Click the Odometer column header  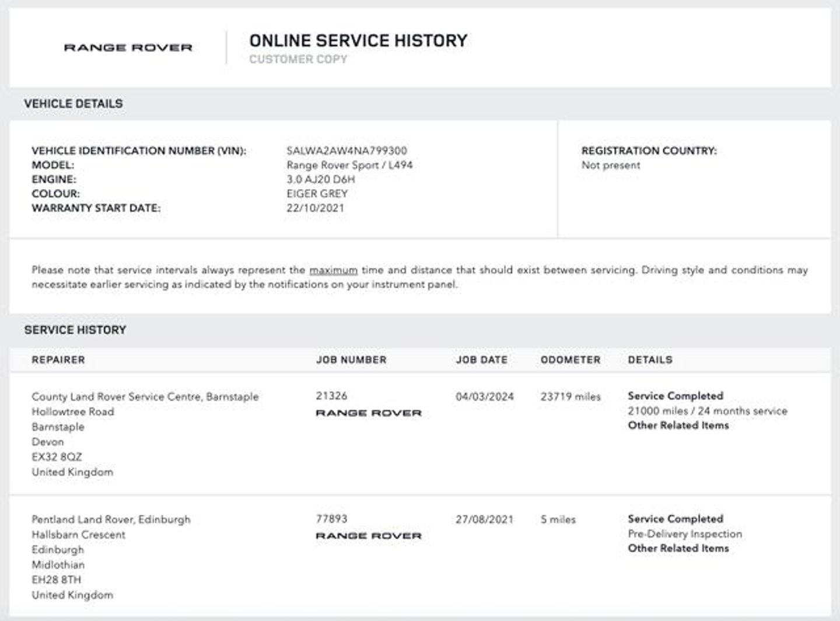coord(570,360)
